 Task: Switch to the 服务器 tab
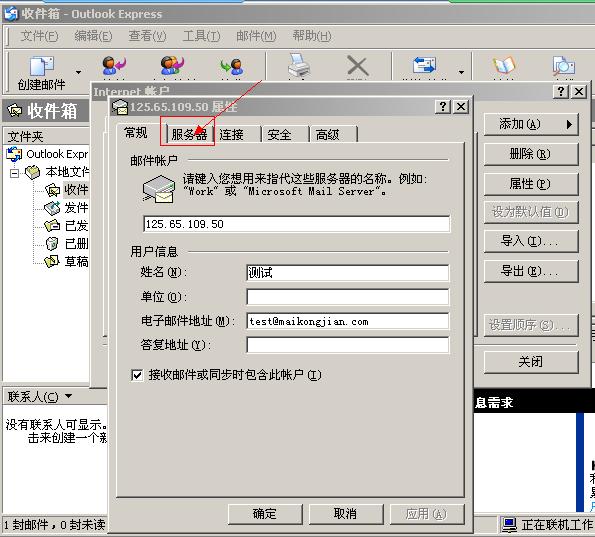(189, 134)
